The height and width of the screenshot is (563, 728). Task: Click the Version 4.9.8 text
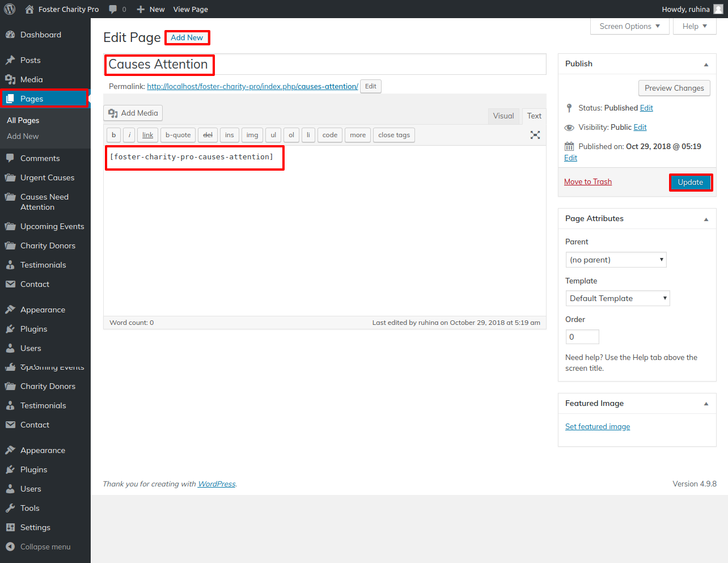[x=695, y=484]
